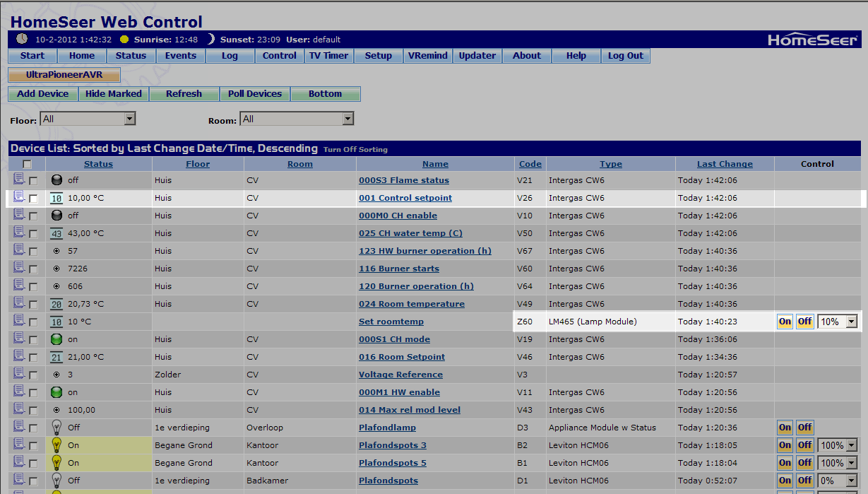The image size is (868, 494).
Task: Open the Voltage Reference device link
Action: coord(400,375)
